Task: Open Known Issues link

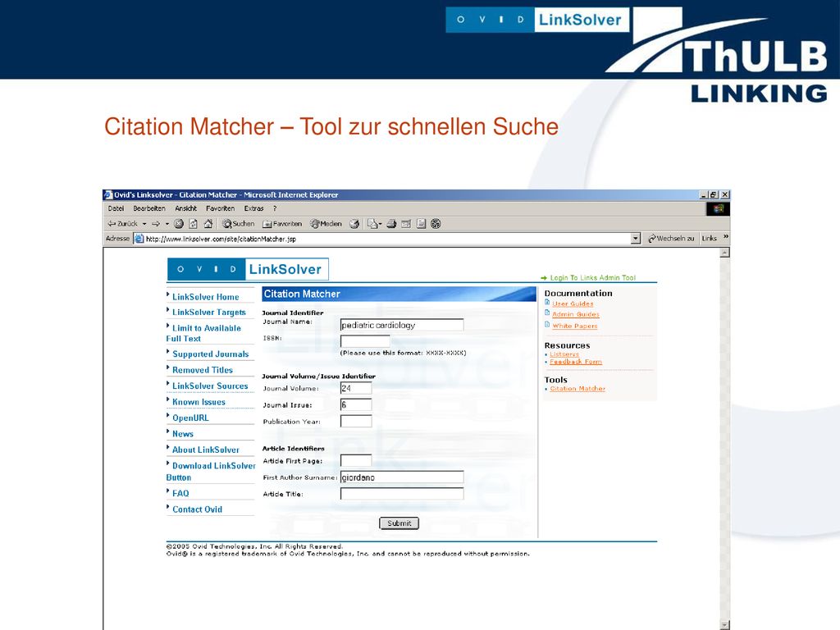Action: (199, 402)
